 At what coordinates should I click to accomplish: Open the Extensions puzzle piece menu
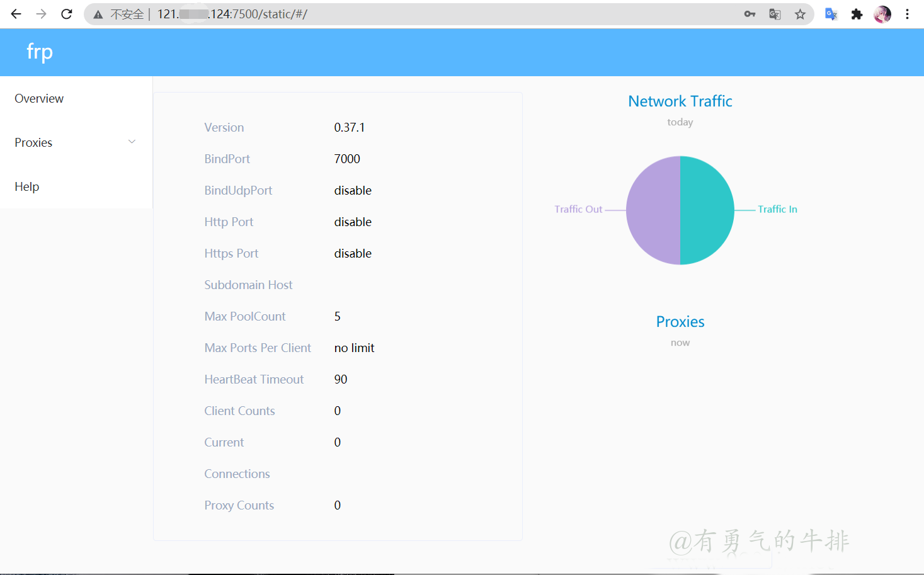click(857, 14)
